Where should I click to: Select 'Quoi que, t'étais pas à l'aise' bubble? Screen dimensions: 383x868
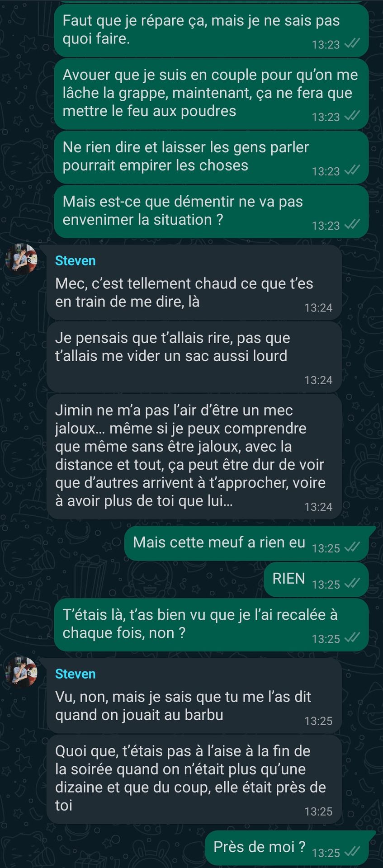pyautogui.click(x=194, y=779)
